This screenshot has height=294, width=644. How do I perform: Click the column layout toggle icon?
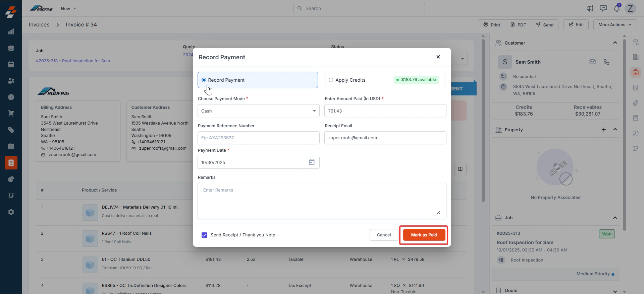tap(460, 169)
